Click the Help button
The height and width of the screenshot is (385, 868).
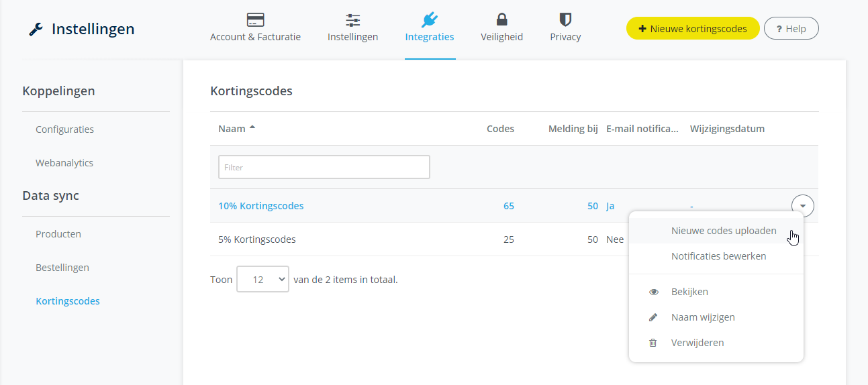click(x=791, y=29)
